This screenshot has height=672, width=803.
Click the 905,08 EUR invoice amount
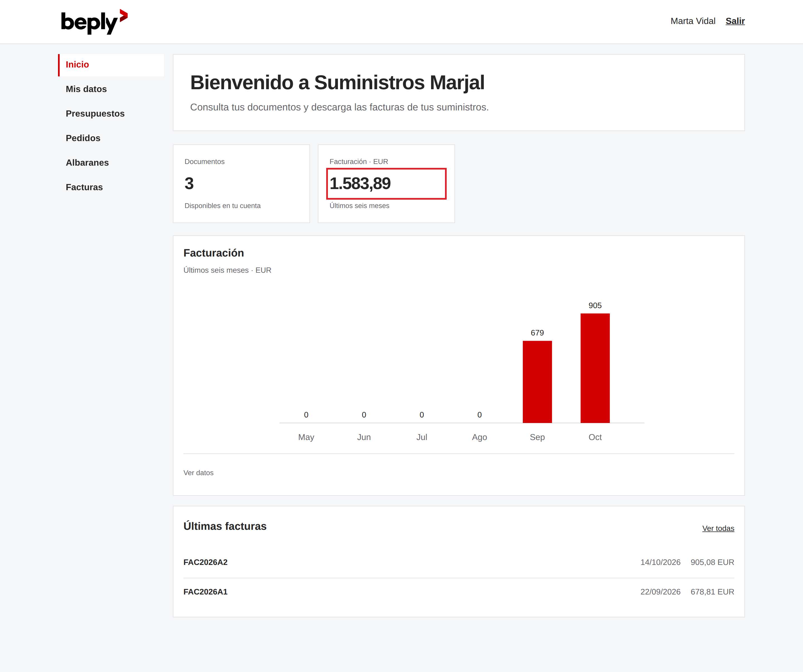[x=712, y=562]
